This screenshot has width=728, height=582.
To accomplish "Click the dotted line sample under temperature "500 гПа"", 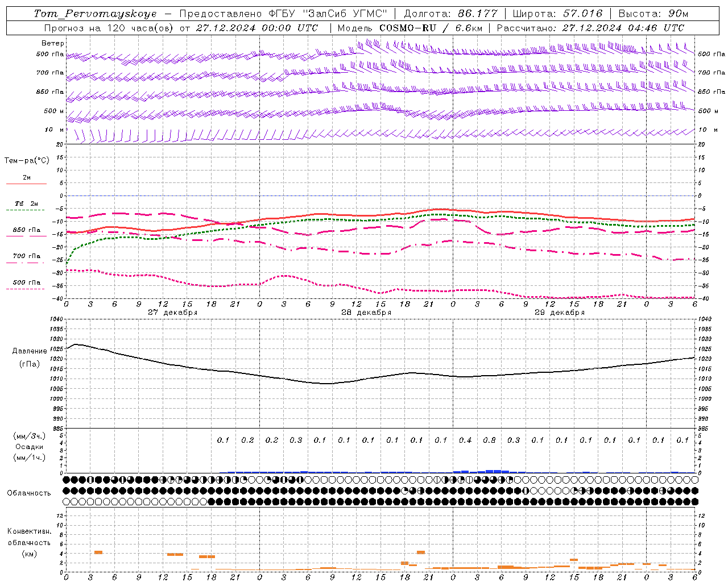I will [26, 289].
